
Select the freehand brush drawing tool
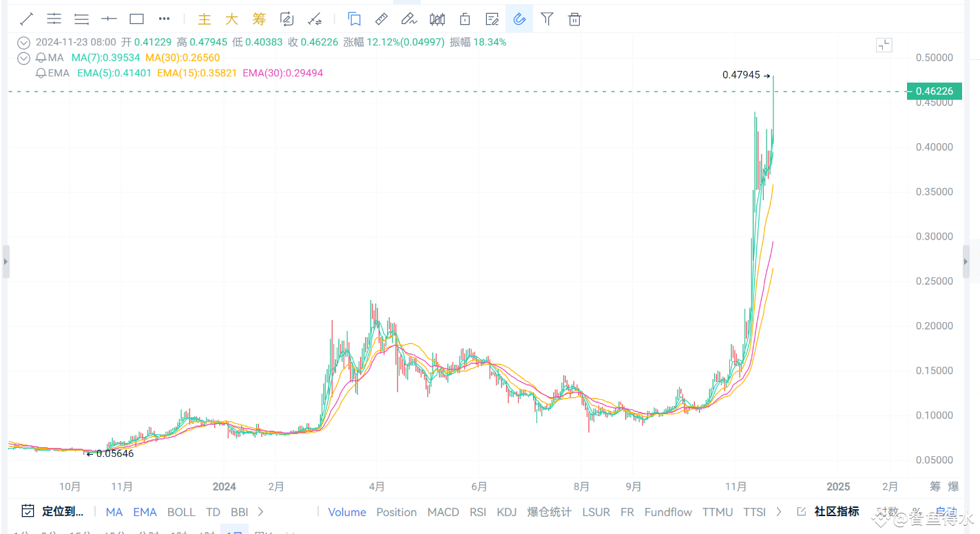click(409, 19)
